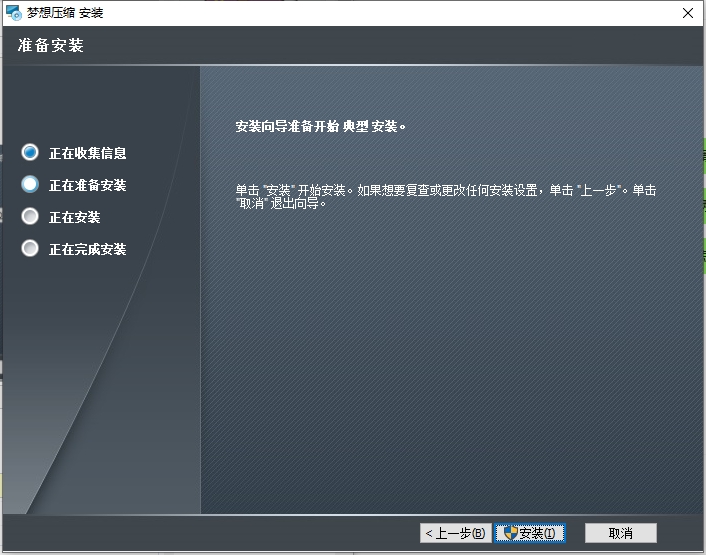Click the 梦想压缩 安装 window title text

point(65,13)
